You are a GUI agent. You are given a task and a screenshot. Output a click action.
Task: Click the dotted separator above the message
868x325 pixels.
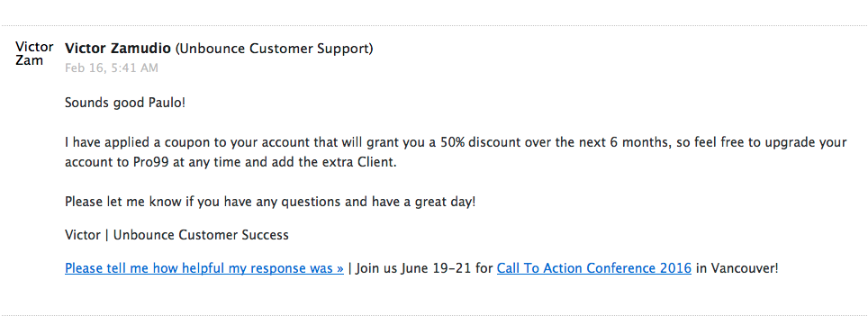pos(434,25)
